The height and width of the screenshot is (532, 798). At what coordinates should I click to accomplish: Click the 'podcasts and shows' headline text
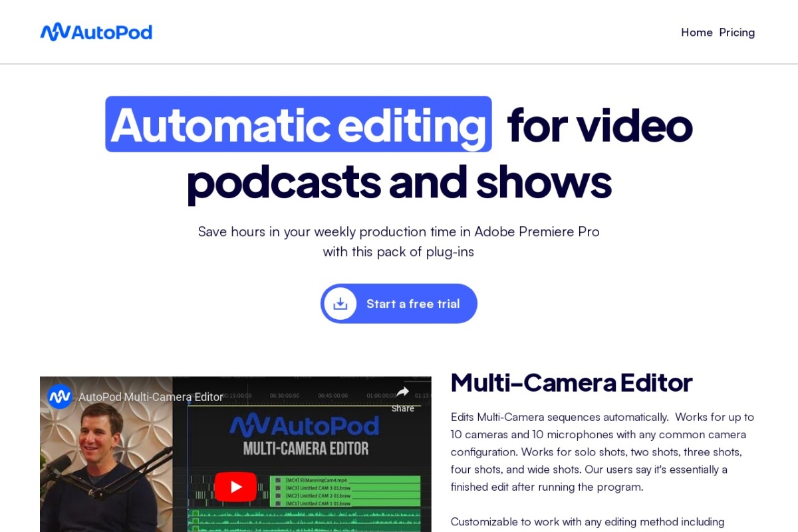click(398, 182)
